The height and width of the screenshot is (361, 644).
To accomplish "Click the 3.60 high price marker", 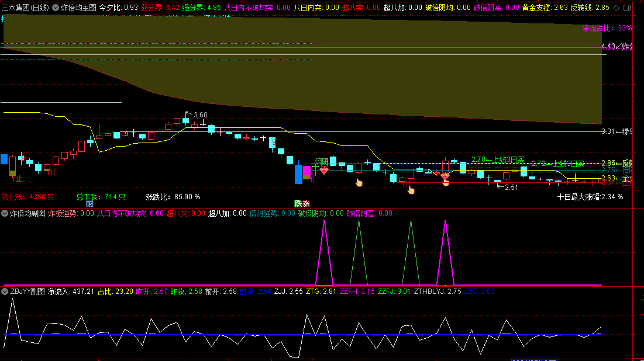I will tap(197, 114).
